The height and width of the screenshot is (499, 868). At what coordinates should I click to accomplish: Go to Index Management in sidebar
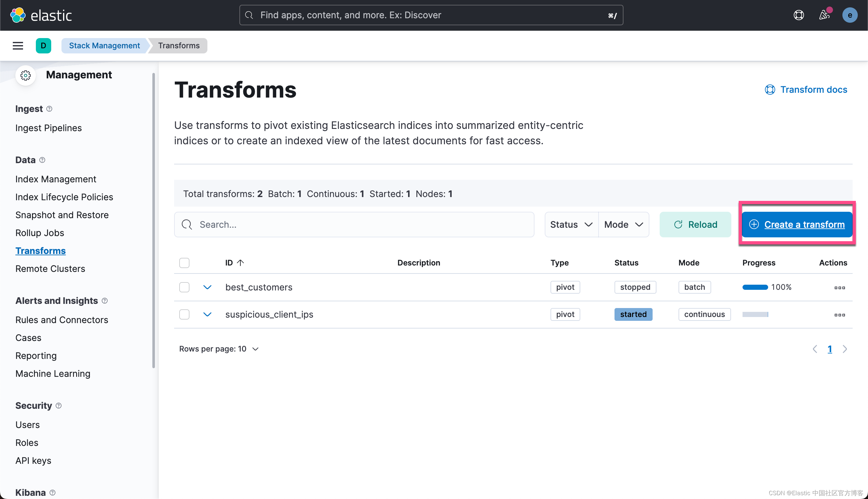point(56,179)
